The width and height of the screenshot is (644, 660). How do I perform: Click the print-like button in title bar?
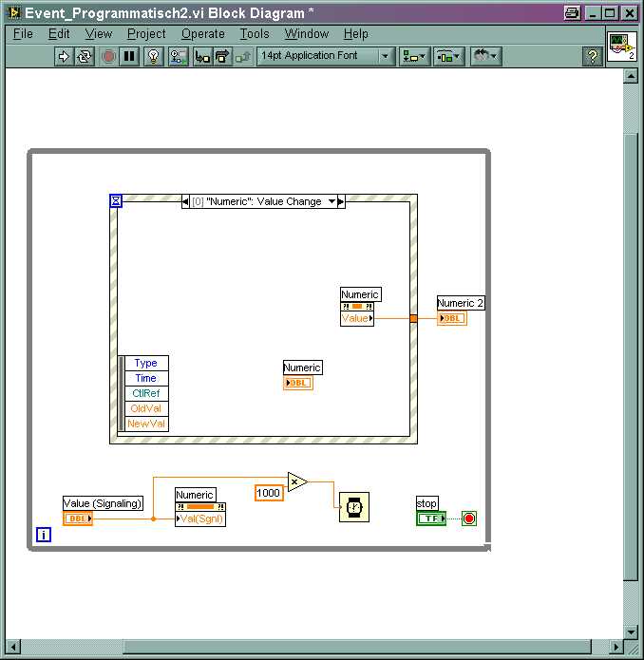[572, 13]
